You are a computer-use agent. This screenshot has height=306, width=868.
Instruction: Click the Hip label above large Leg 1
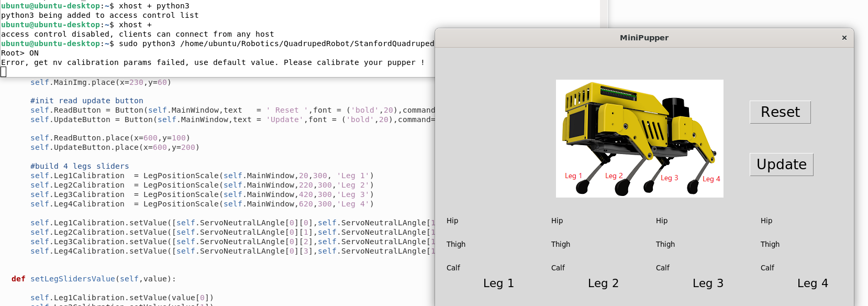452,221
